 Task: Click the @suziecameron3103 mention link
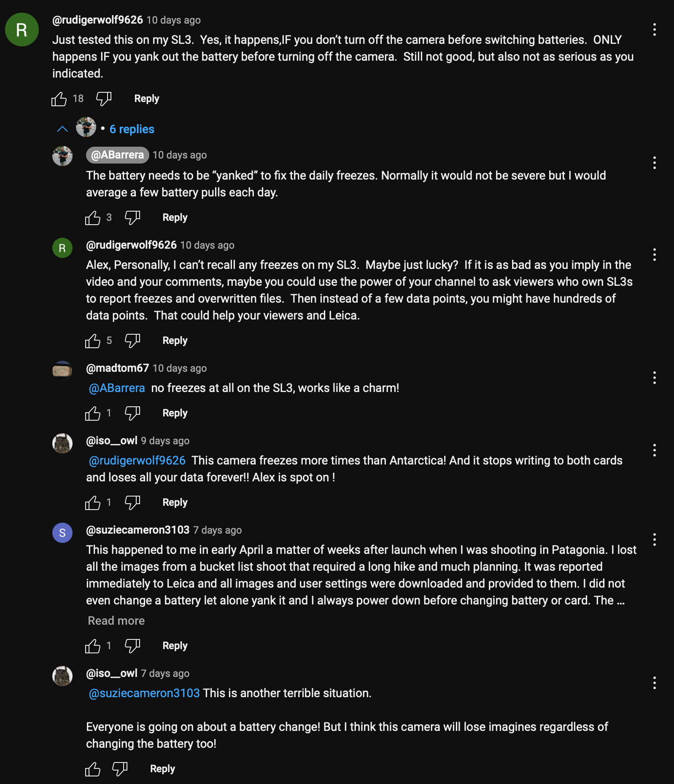pos(144,693)
